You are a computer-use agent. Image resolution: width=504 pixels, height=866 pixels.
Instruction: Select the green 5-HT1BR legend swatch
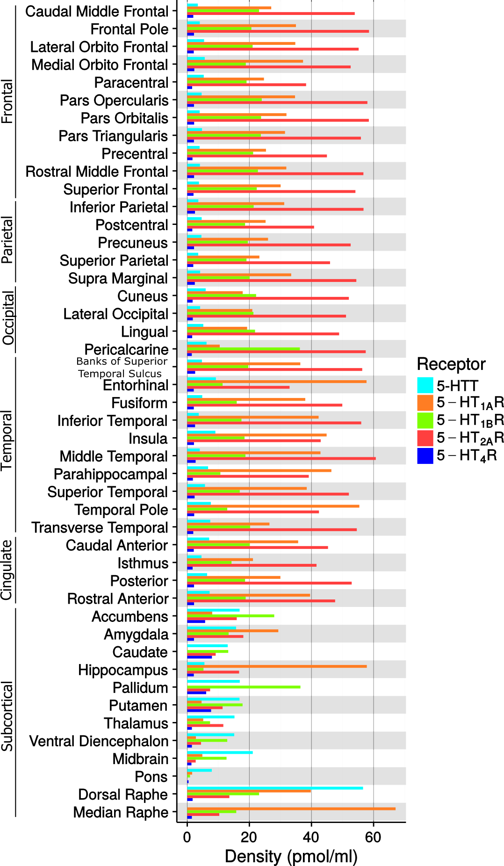[425, 420]
